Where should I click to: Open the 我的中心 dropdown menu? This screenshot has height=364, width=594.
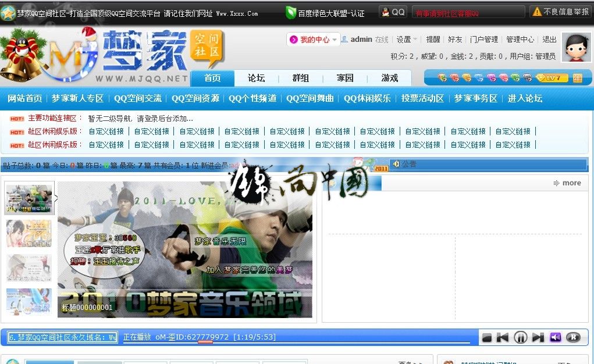313,40
